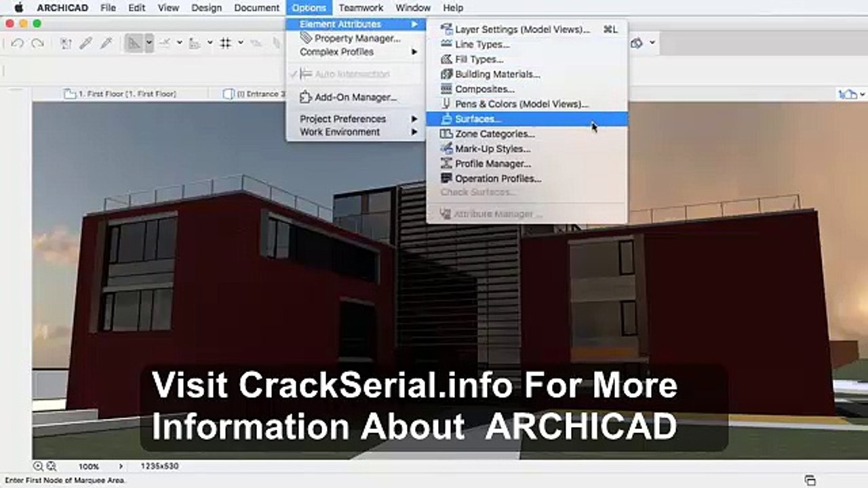Click the zoom out magnifier icon

[38, 466]
